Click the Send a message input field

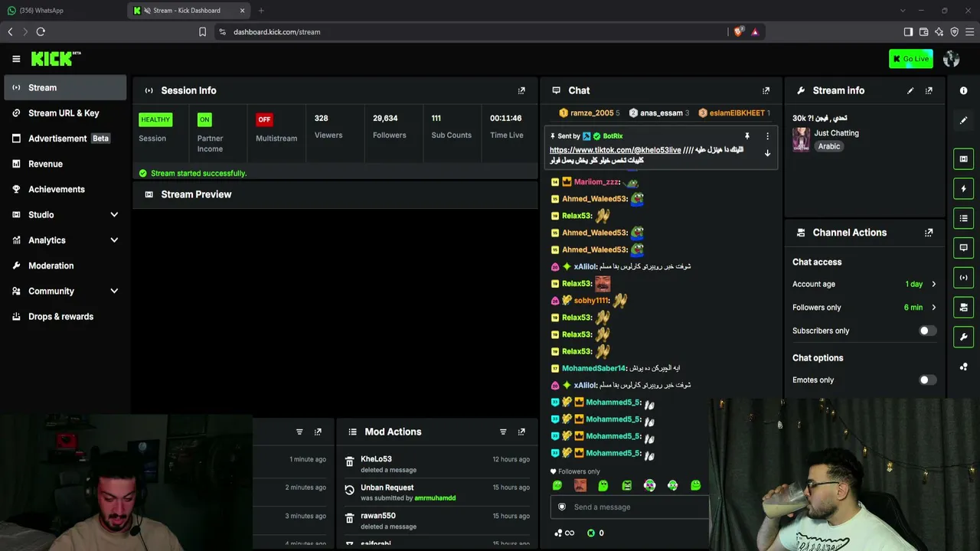click(x=629, y=507)
